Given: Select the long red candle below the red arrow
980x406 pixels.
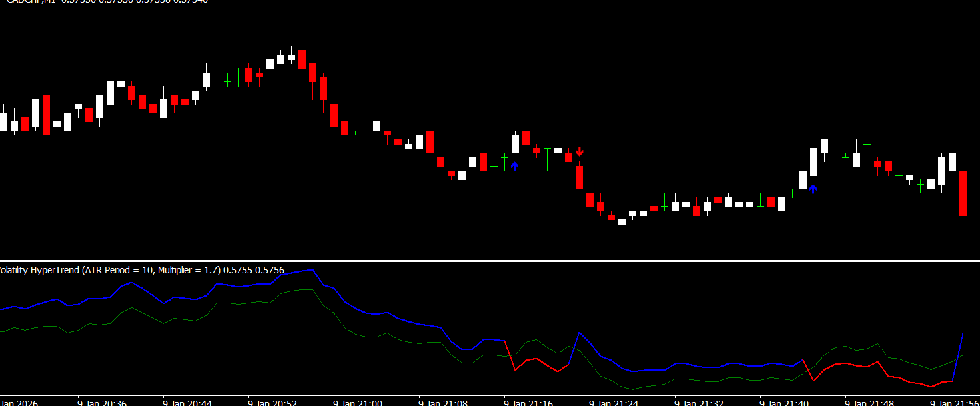Looking at the screenshot, I should pos(580,177).
